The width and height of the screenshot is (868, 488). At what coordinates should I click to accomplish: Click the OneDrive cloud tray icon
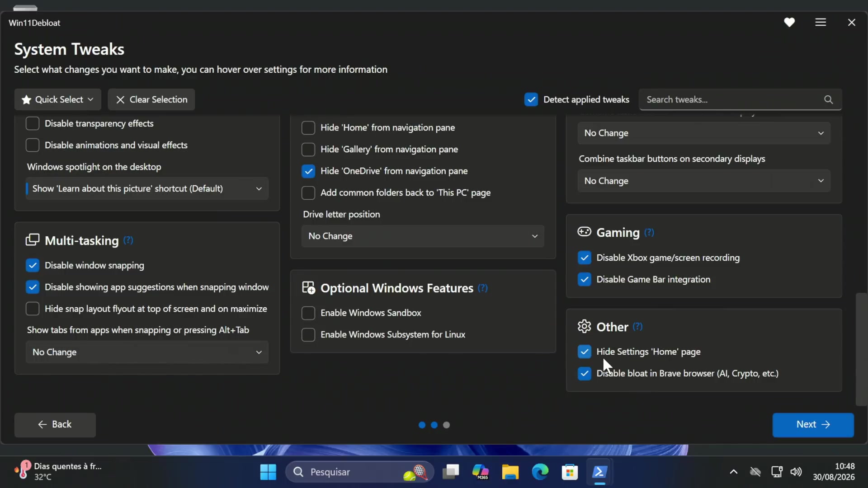(x=755, y=472)
